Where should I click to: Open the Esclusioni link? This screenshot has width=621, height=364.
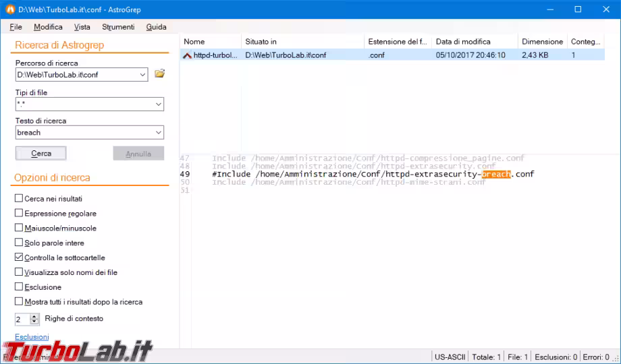pyautogui.click(x=32, y=337)
